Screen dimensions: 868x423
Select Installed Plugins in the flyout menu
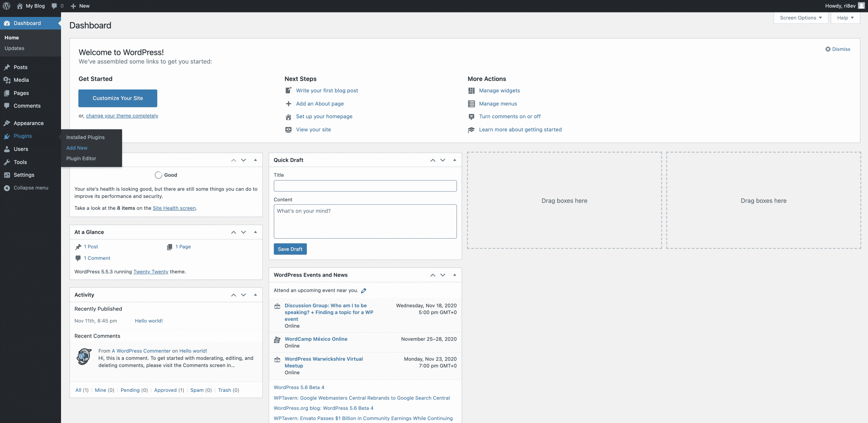click(x=85, y=137)
